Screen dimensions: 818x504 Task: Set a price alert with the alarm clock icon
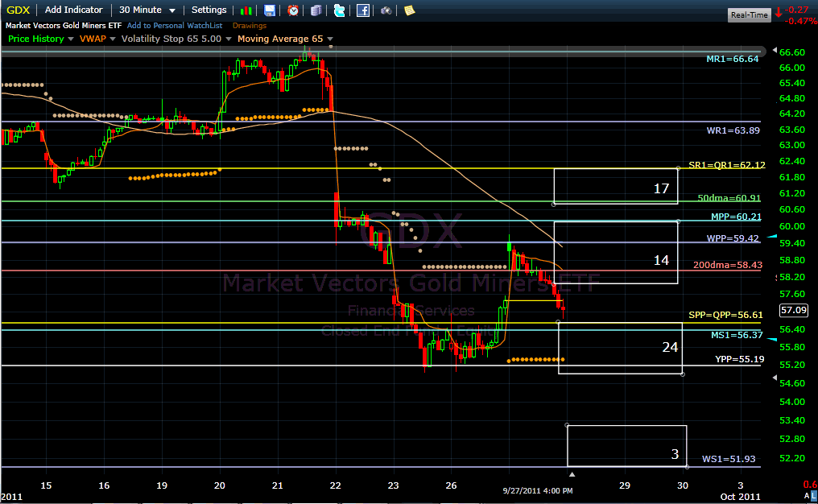click(293, 10)
